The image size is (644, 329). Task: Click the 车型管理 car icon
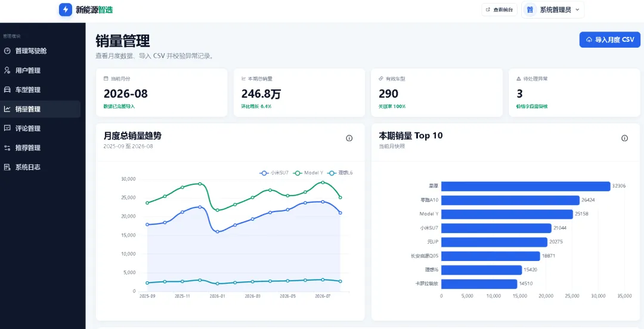tap(7, 89)
